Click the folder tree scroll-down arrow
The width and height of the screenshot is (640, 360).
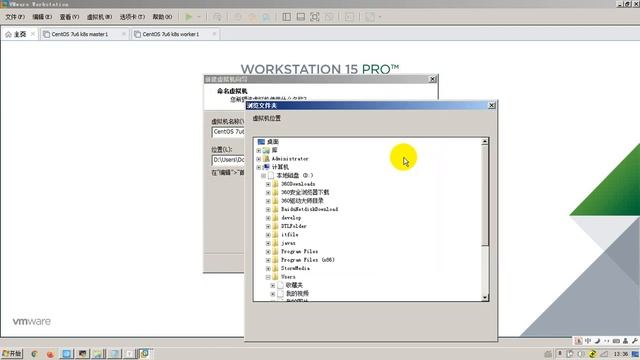point(485,298)
